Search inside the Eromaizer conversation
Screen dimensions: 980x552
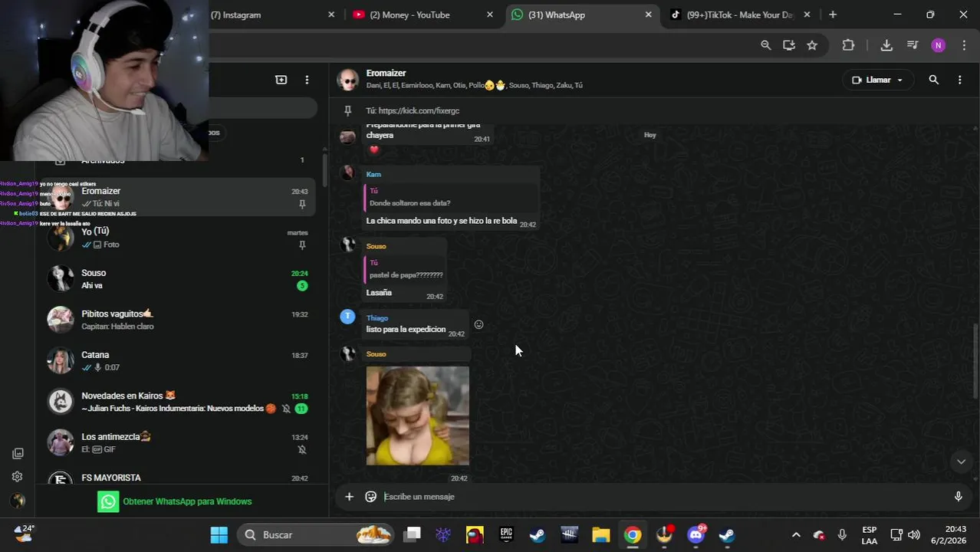pyautogui.click(x=933, y=80)
